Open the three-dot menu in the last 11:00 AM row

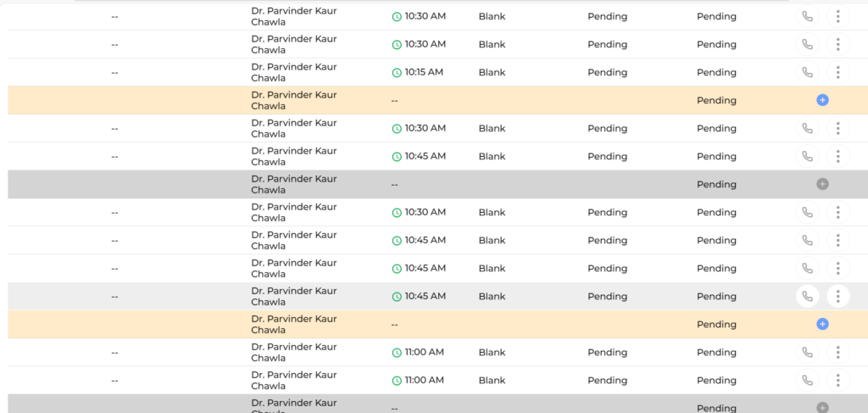(838, 380)
